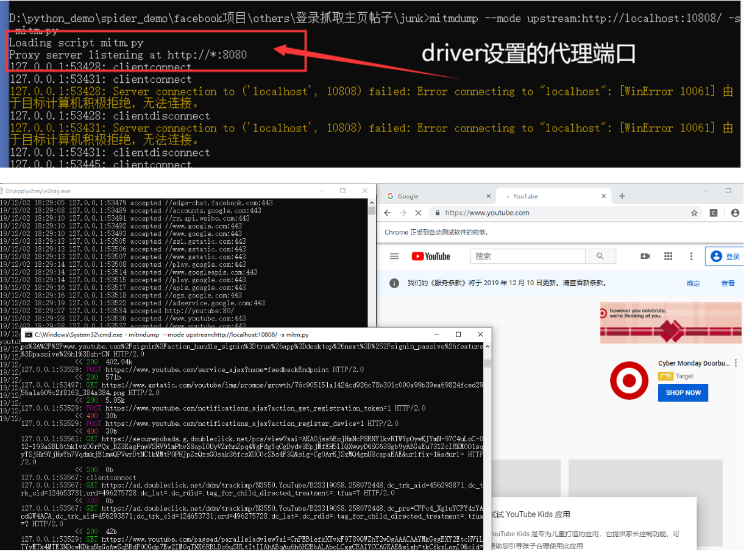
Task: Toggle the bookmark star in the address bar
Action: coord(695,212)
